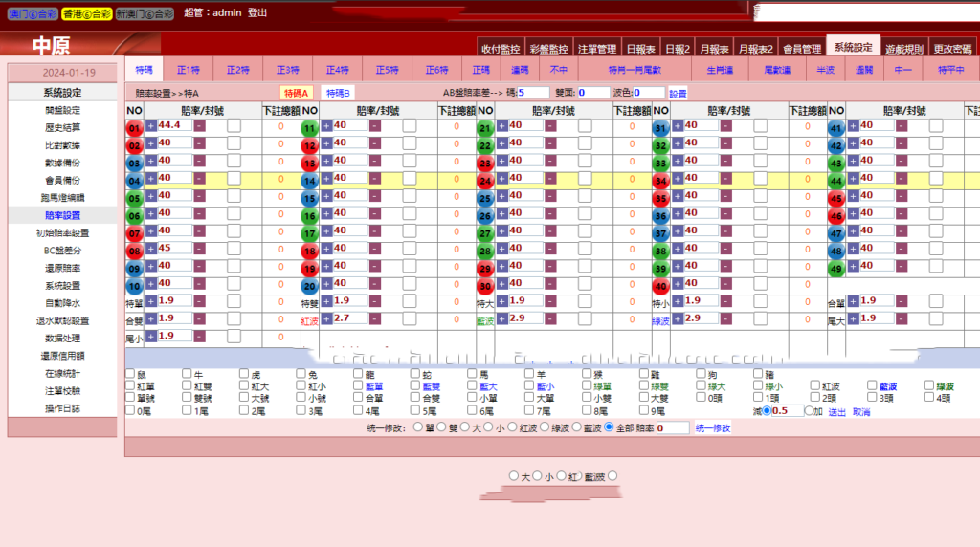
Task: Select the 加 radio button
Action: 809,411
